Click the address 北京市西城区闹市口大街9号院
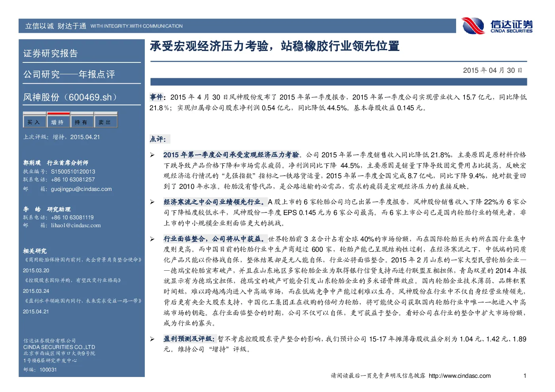Screen dimensions: 555x392 (59, 354)
